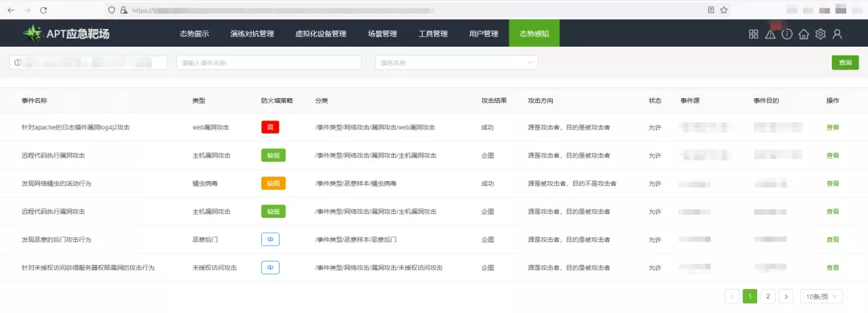
Task: Click 源是被攻击者，目的不是攻击者 cell
Action: click(572, 183)
